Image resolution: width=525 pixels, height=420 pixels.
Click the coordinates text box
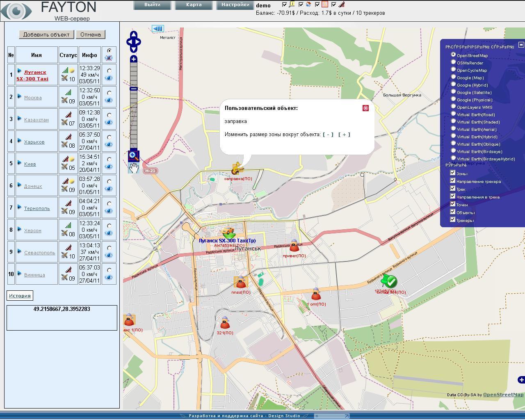[x=62, y=317]
